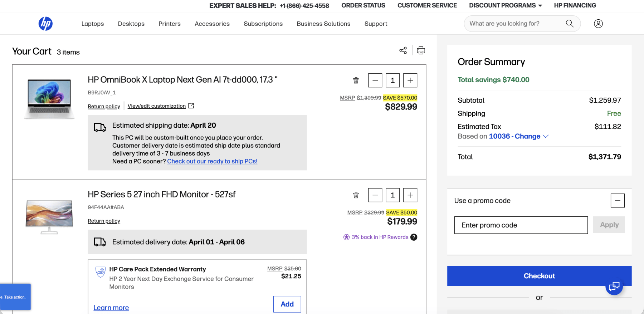Open the Printers menu
Viewport: 644px width, 314px height.
coord(170,24)
